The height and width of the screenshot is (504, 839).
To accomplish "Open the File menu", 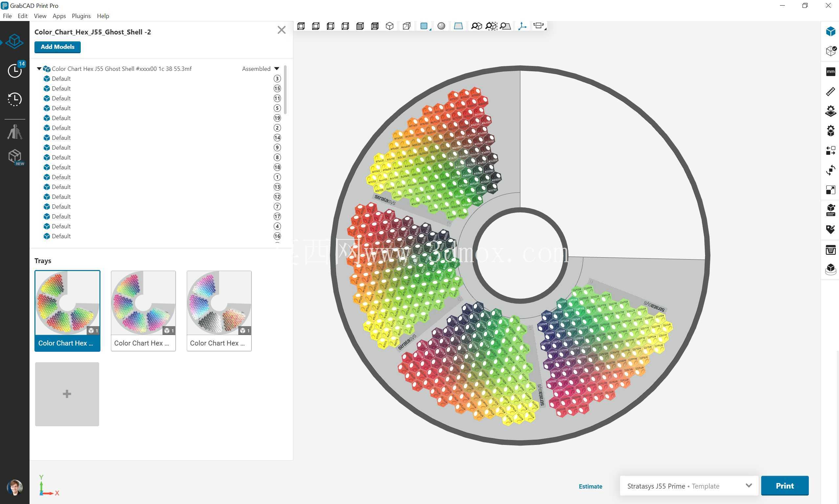I will pos(7,16).
